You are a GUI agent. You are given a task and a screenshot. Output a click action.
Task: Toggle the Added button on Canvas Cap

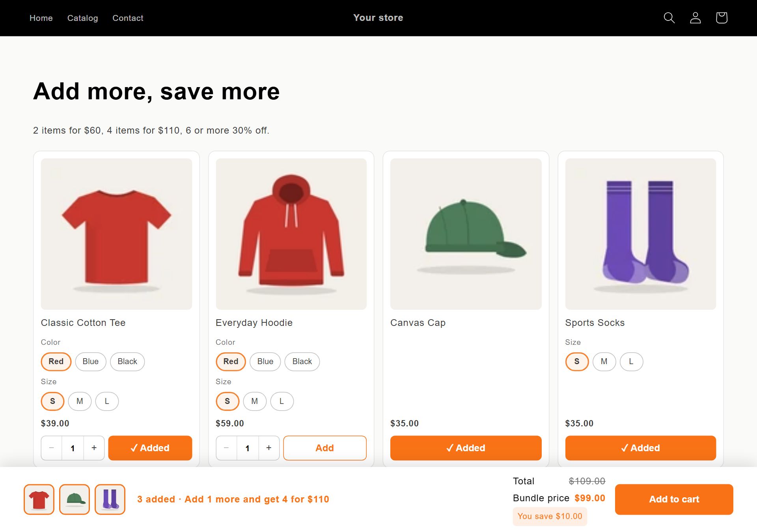point(466,448)
